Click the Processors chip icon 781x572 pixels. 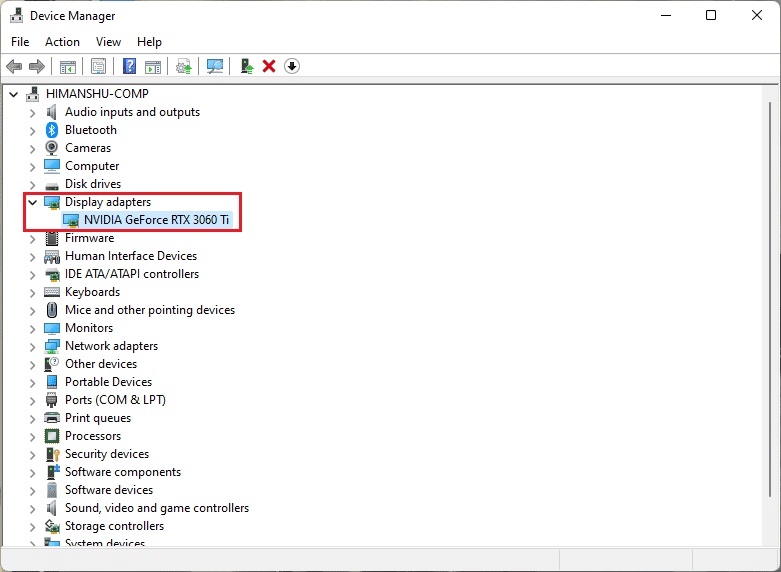point(52,436)
